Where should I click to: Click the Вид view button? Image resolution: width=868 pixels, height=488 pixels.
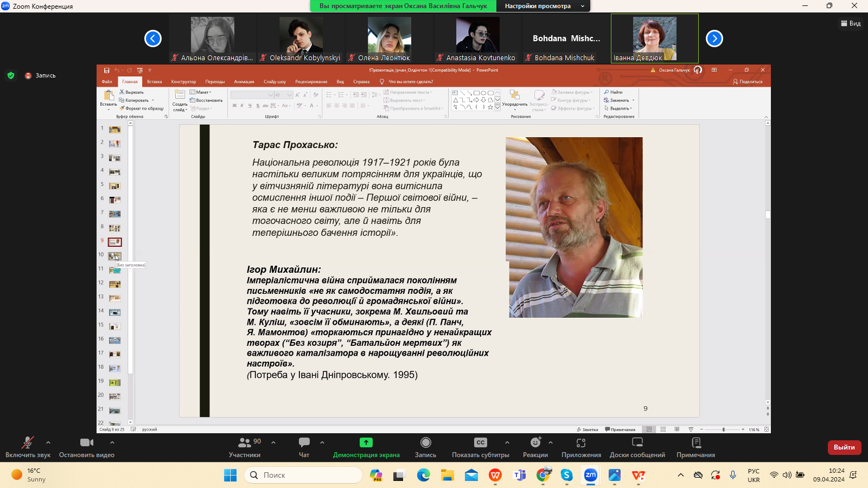click(x=851, y=23)
